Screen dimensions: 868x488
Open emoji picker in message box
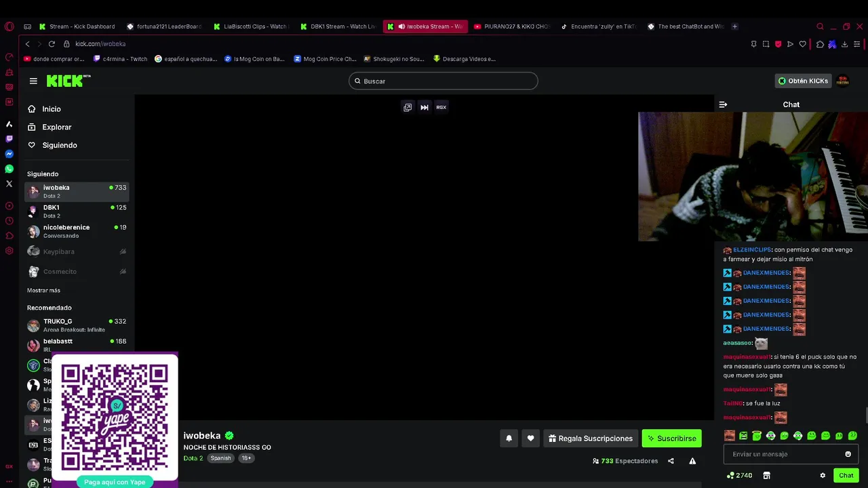pyautogui.click(x=848, y=454)
